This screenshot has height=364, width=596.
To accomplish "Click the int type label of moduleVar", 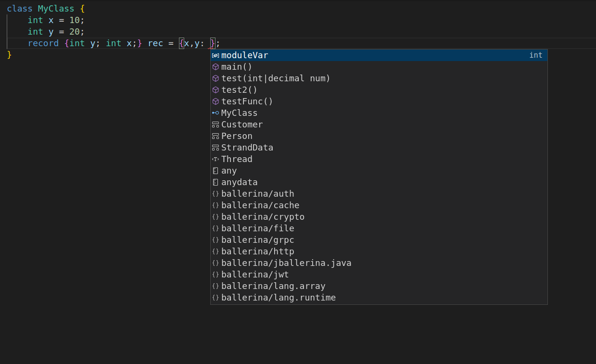I will click(x=536, y=55).
